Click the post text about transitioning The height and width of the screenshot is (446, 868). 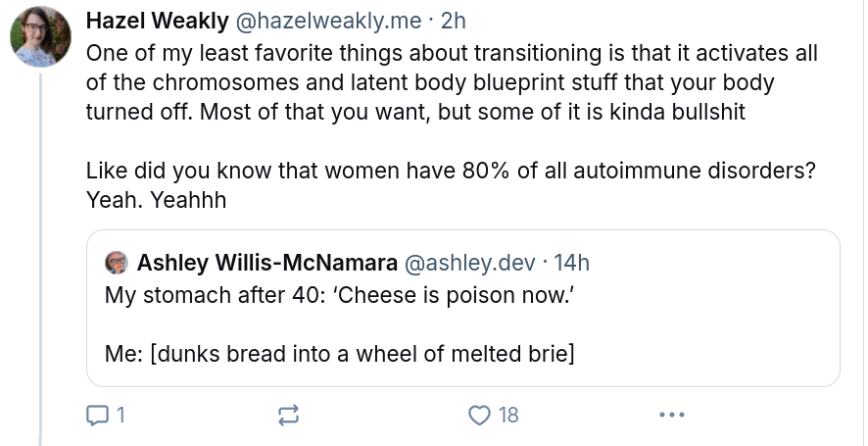[x=451, y=81]
